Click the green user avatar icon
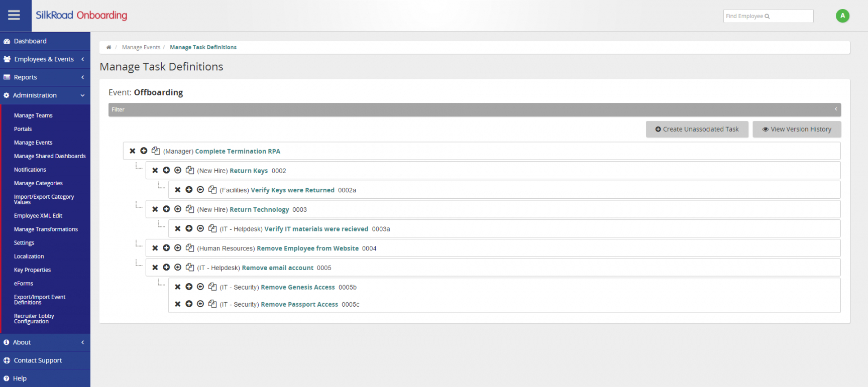 [842, 16]
